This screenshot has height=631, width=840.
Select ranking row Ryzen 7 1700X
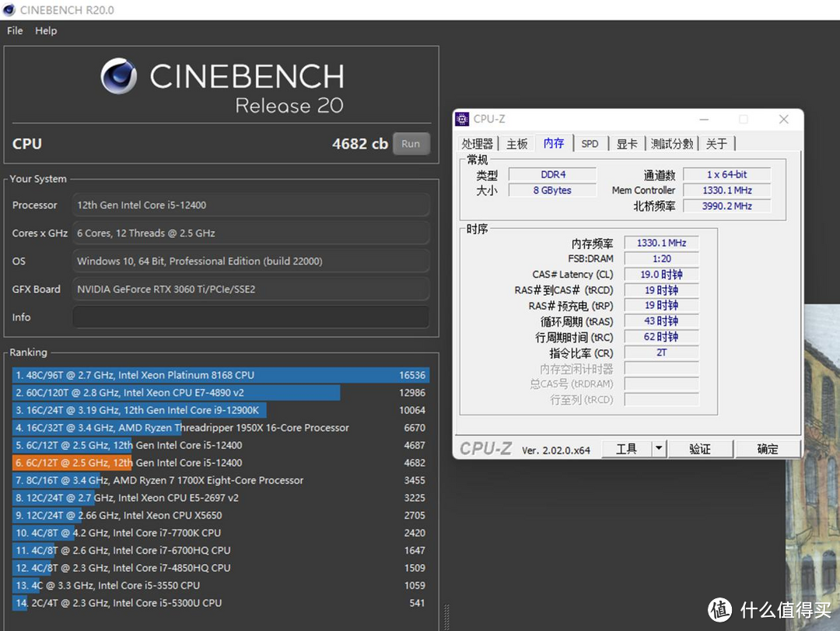coord(221,480)
